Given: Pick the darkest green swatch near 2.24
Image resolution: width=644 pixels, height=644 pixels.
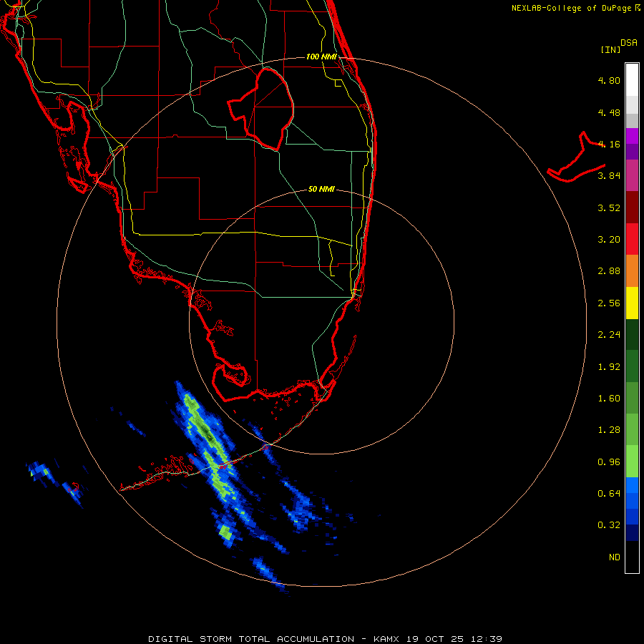Looking at the screenshot, I should coord(632,334).
